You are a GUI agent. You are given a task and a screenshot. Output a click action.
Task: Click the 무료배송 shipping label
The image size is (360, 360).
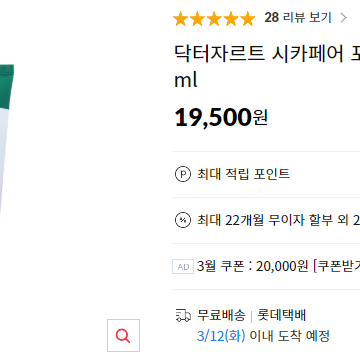pyautogui.click(x=221, y=315)
